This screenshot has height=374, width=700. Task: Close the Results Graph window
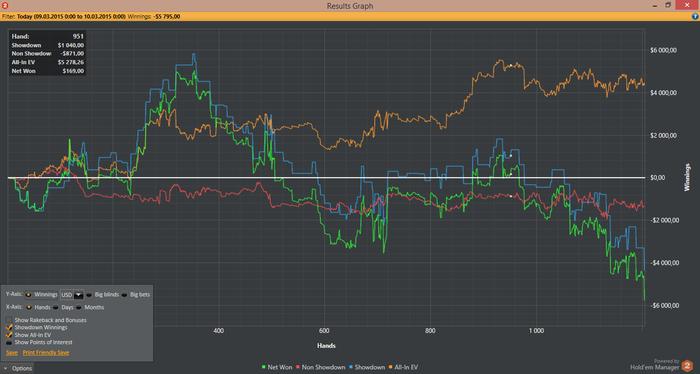pyautogui.click(x=688, y=5)
